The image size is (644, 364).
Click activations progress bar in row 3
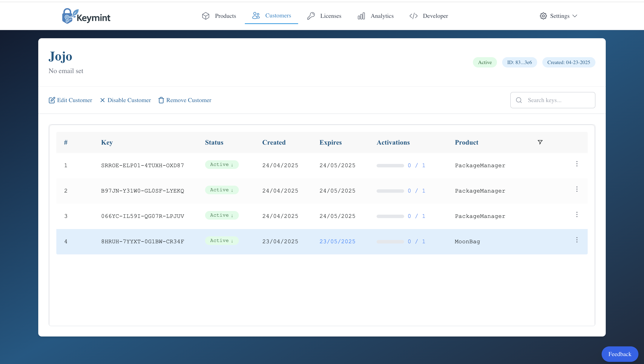[x=390, y=217]
